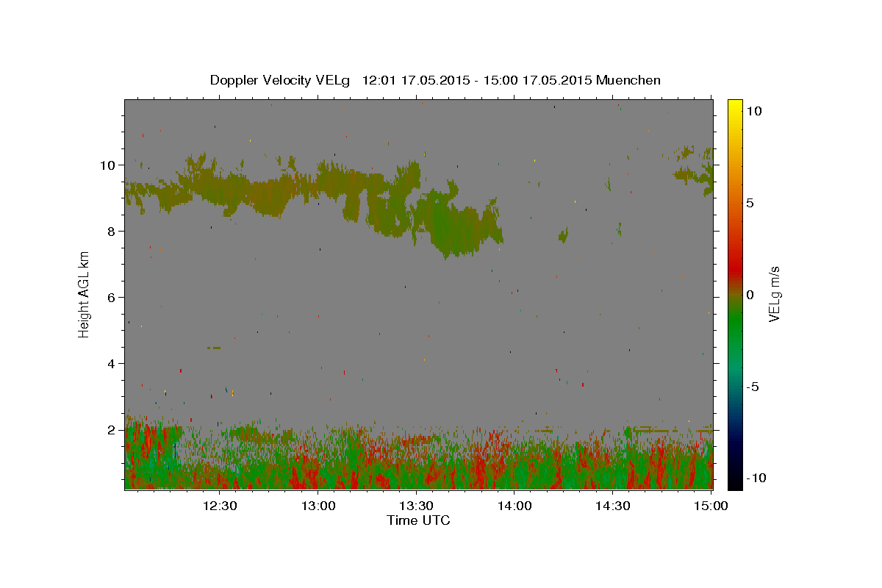Screen dimensions: 882x588
Task: Click the 14:30 time tick label
Action: pos(612,506)
